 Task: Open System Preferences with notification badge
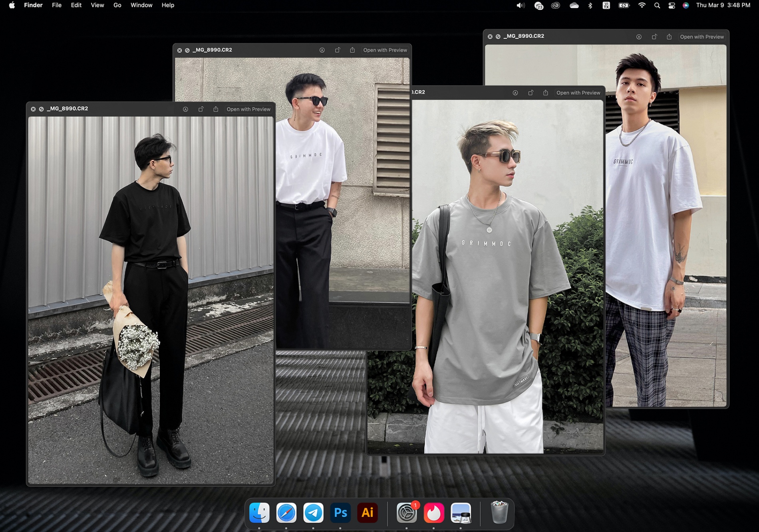click(407, 513)
